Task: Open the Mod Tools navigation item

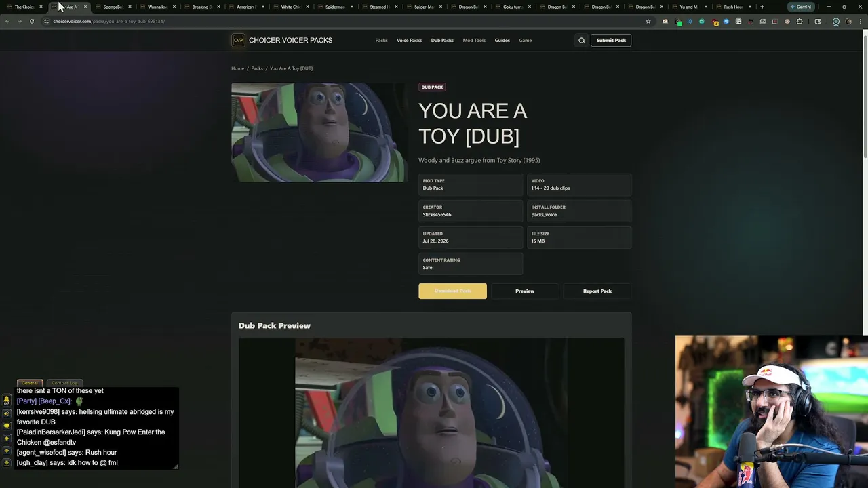Action: [474, 41]
